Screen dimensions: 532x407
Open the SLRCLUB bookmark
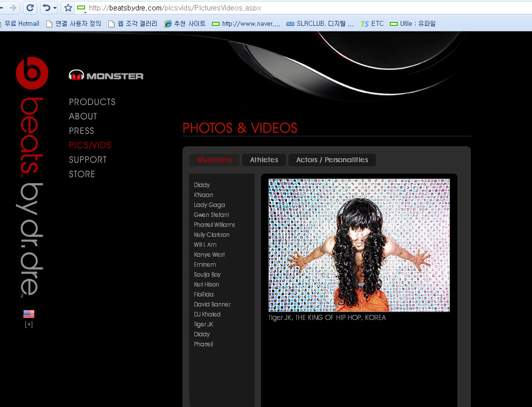point(320,23)
